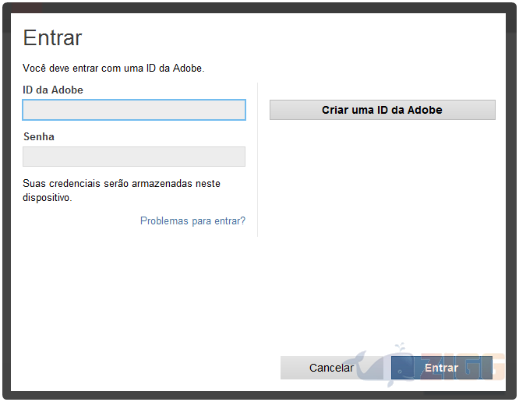Focus the ID da Adobe text field

pyautogui.click(x=134, y=110)
